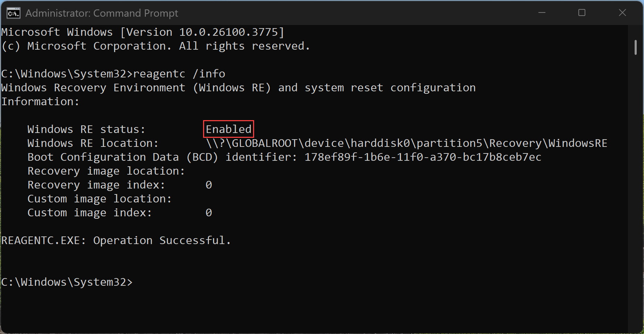Image resolution: width=644 pixels, height=334 pixels.
Task: Click the vertical scrollbar thumb
Action: coord(635,47)
